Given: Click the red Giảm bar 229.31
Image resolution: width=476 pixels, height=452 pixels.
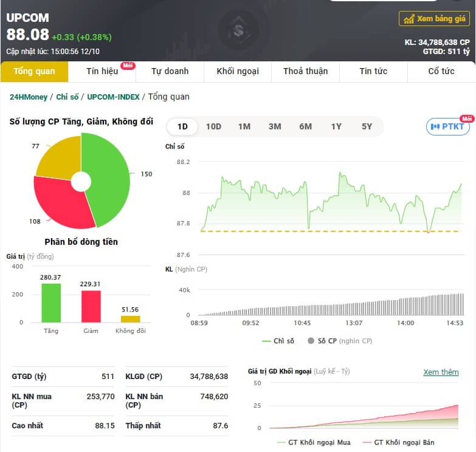Looking at the screenshot, I should [91, 306].
